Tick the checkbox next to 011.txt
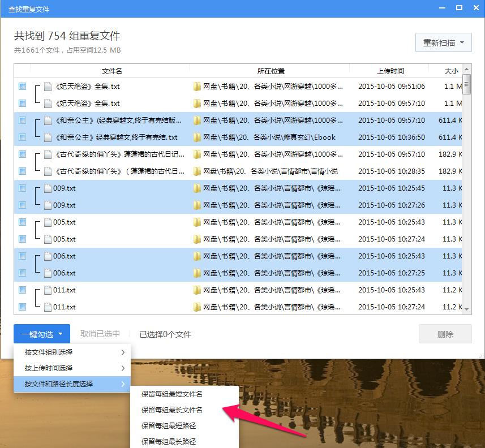Screen dimensions: 485x448 [x=22, y=290]
